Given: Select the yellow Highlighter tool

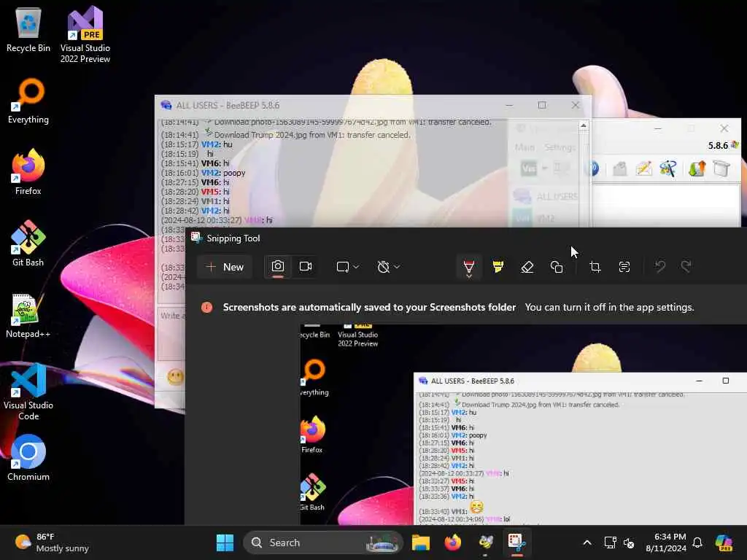Looking at the screenshot, I should [x=498, y=267].
